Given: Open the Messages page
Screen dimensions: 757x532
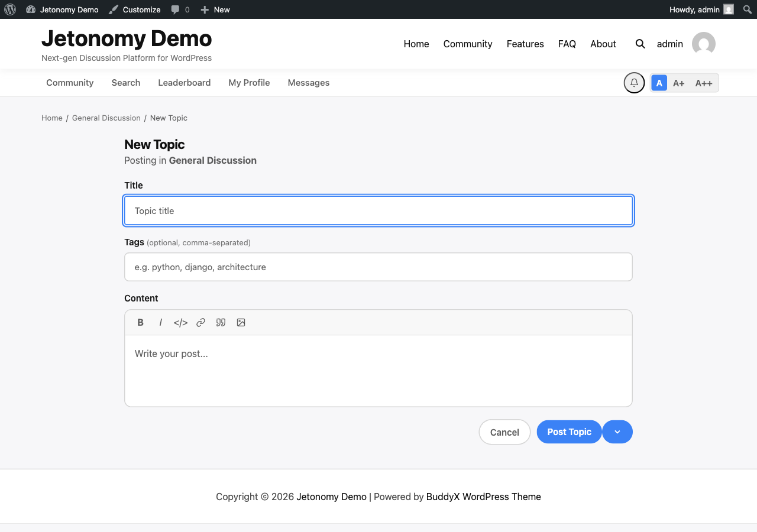Looking at the screenshot, I should [308, 83].
